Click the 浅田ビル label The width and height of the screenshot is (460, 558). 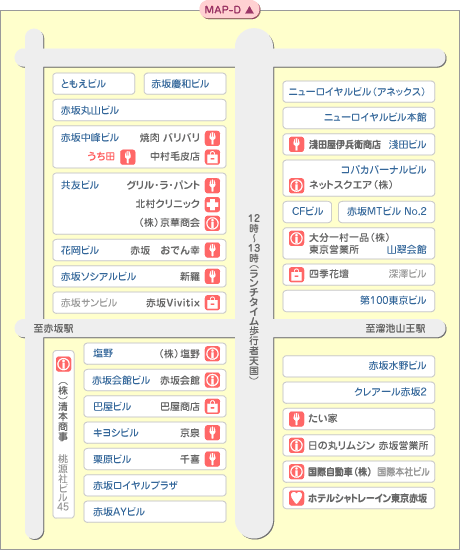coord(407,144)
